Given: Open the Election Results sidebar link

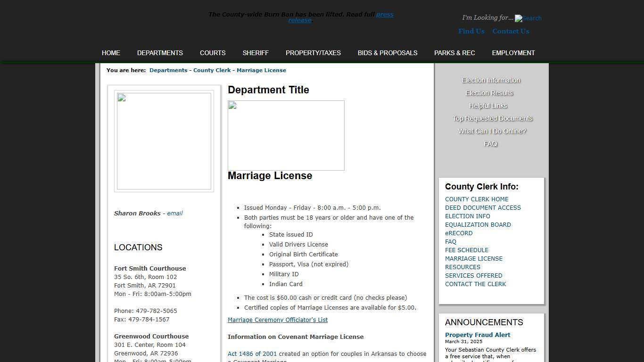Looking at the screenshot, I should coord(489,93).
